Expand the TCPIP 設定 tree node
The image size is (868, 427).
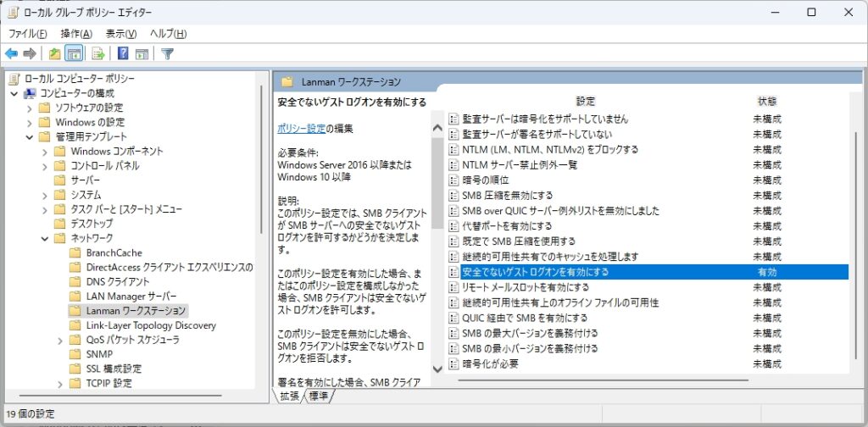coord(59,383)
